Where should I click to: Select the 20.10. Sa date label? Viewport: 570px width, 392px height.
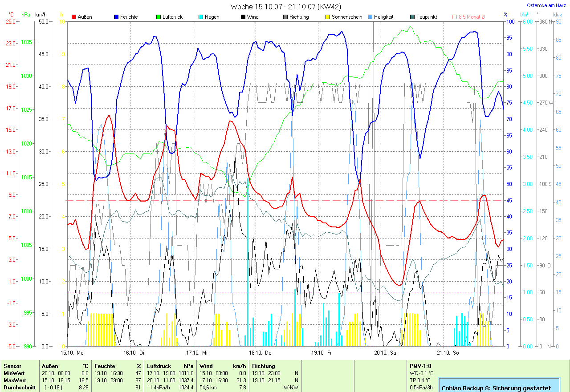coord(386,353)
